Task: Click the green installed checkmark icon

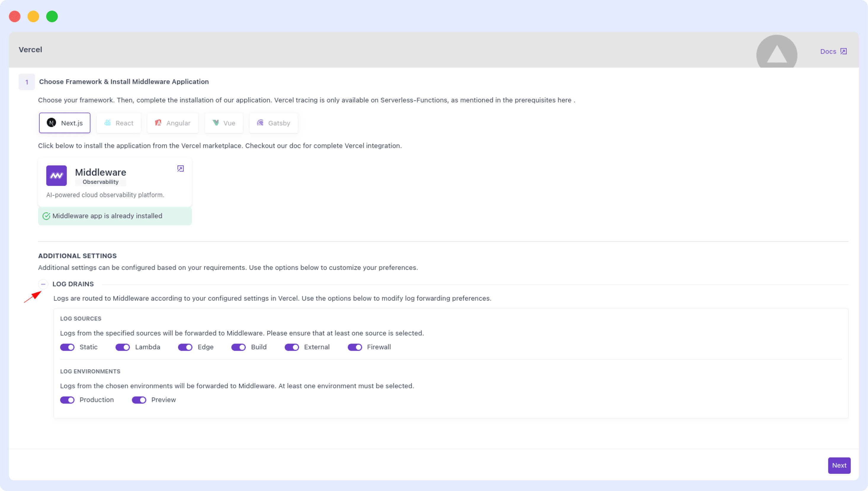Action: point(46,216)
